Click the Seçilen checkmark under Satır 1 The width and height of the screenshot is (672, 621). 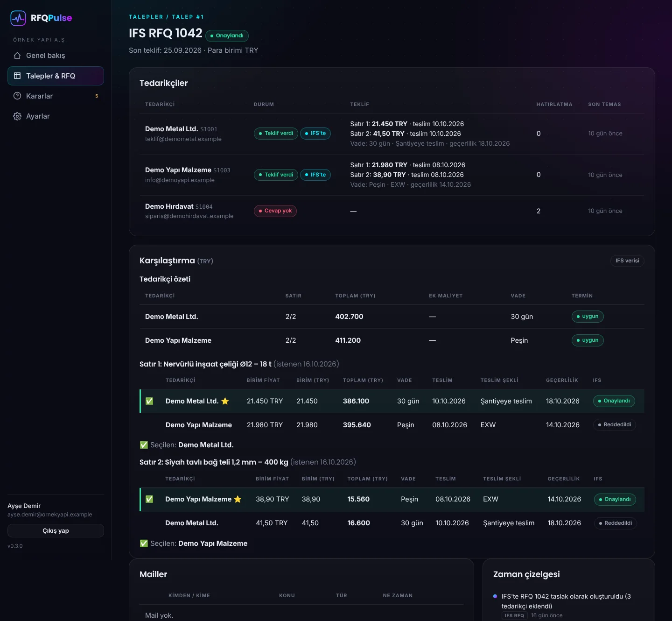click(144, 445)
